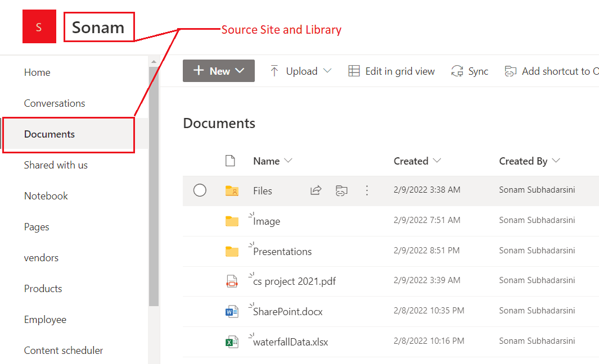This screenshot has height=364, width=599.
Task: Click the waterfallData.xlsx Excel icon
Action: (231, 342)
